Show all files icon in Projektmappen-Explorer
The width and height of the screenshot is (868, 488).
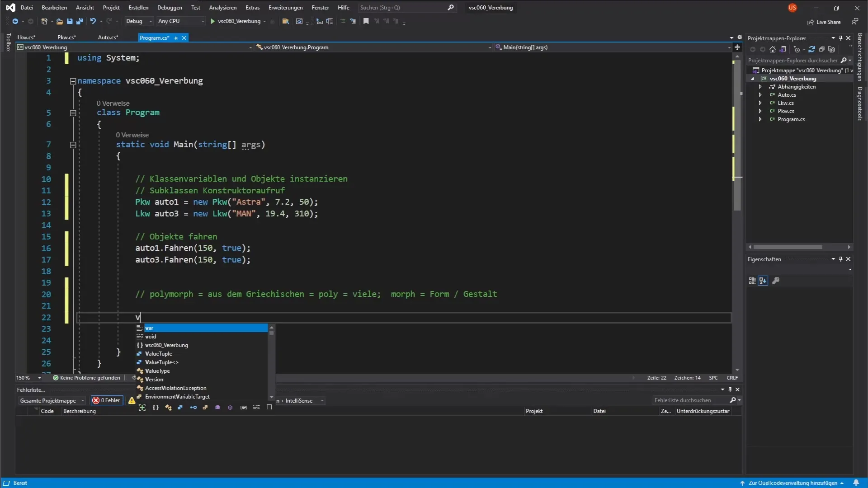(832, 49)
